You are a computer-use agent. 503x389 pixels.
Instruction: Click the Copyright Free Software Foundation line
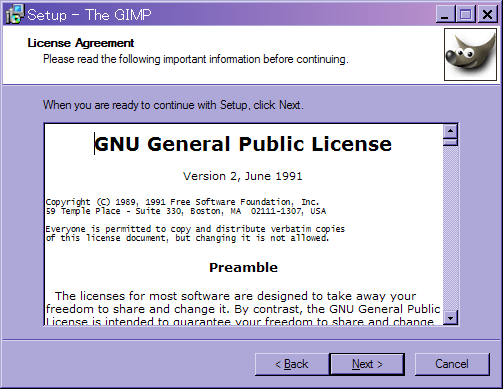182,202
